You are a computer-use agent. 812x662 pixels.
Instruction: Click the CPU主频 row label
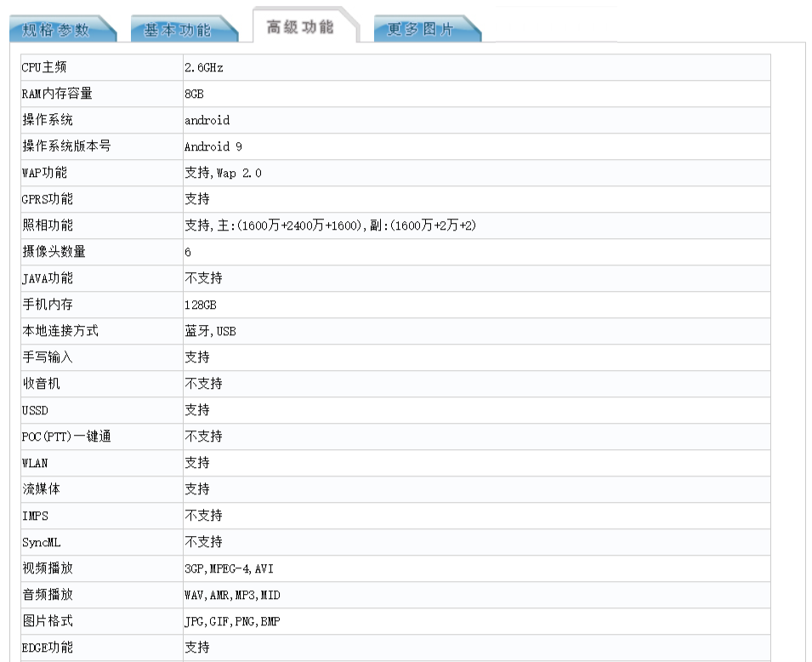click(x=44, y=68)
